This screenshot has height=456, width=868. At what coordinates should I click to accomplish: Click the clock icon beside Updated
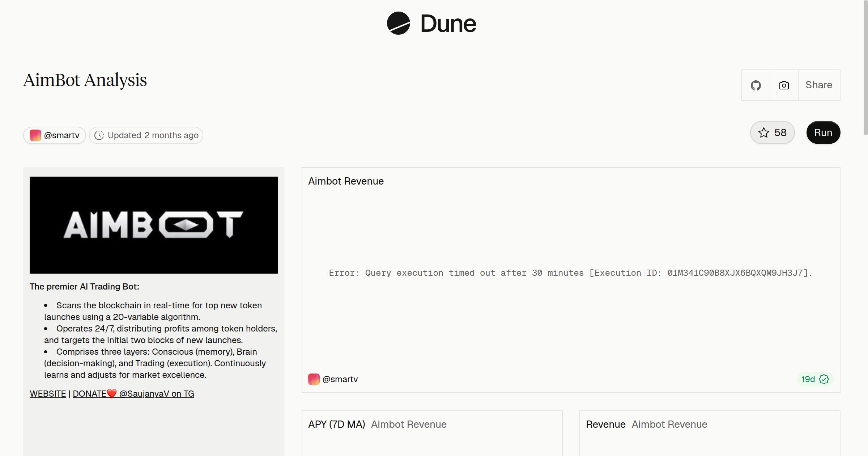(99, 135)
